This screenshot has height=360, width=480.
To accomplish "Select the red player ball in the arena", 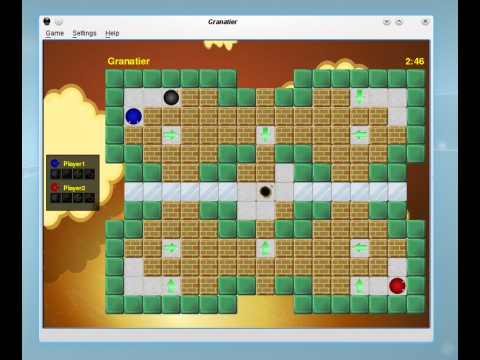I will coord(397,286).
